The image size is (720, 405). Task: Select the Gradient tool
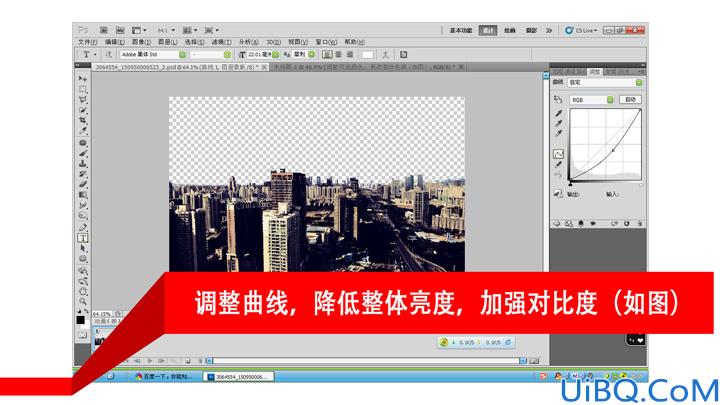83,195
